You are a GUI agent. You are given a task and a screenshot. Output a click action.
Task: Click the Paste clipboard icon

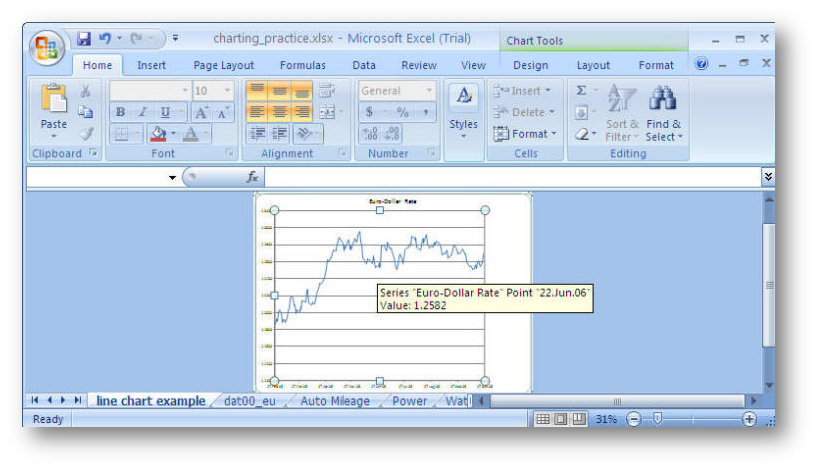pyautogui.click(x=53, y=101)
